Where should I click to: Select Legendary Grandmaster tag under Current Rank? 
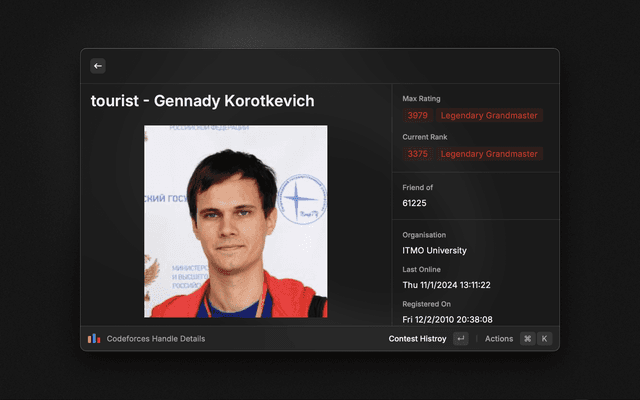(489, 154)
